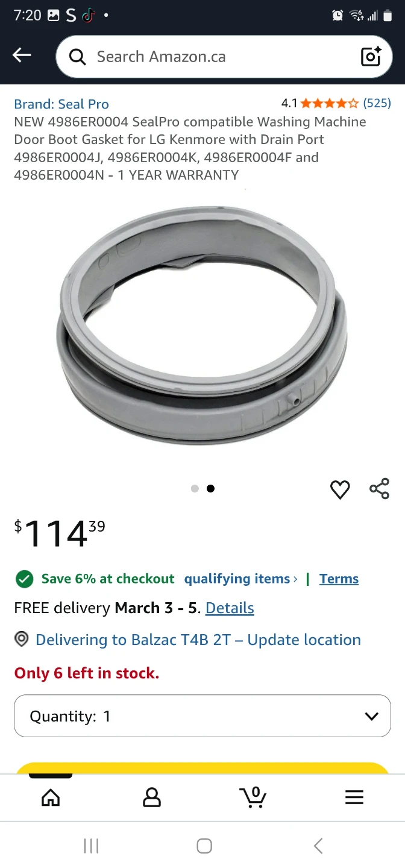Add product to wish list heart
Image resolution: width=405 pixels, height=868 pixels.
(x=340, y=489)
